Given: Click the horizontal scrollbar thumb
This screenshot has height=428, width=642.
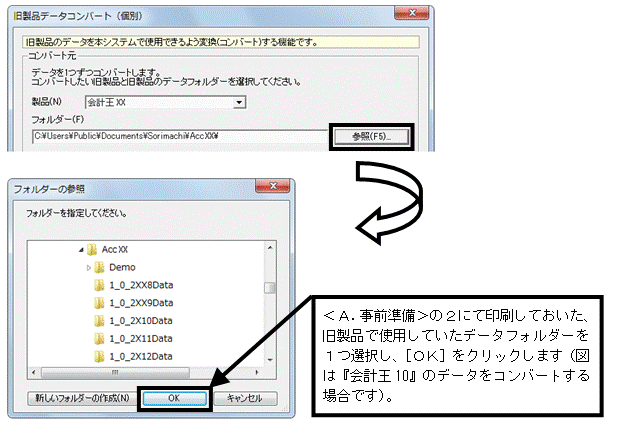Looking at the screenshot, I should 115,372.
